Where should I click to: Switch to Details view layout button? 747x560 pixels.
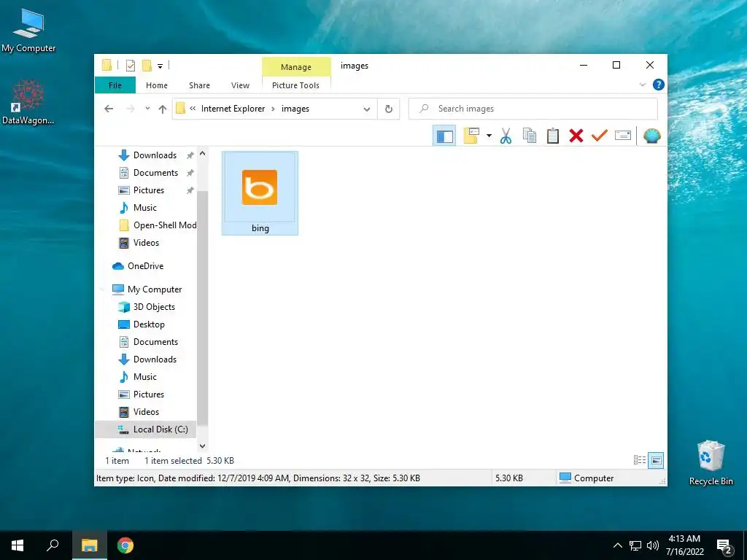(639, 460)
